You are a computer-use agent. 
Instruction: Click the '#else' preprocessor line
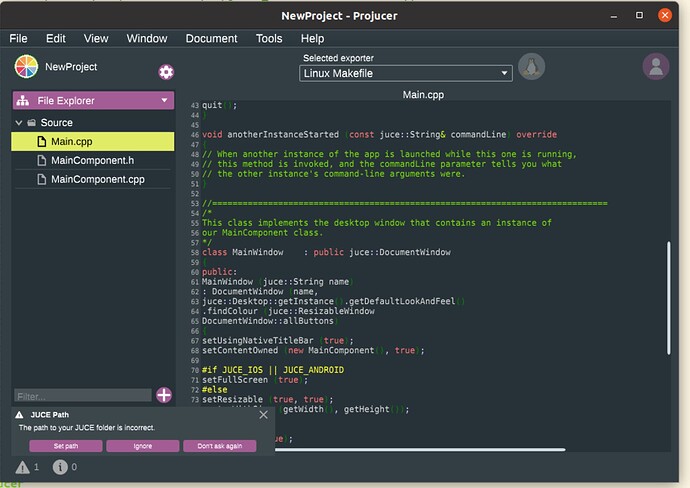point(214,390)
